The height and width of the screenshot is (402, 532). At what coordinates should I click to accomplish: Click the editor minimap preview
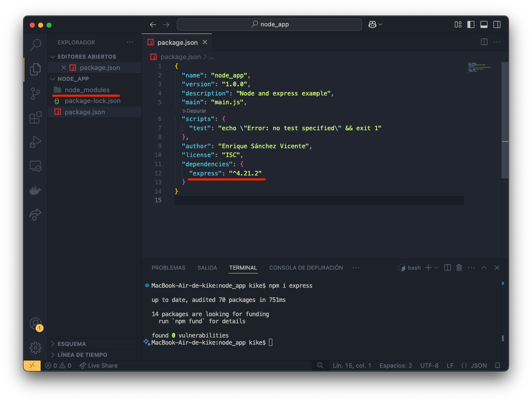point(479,67)
